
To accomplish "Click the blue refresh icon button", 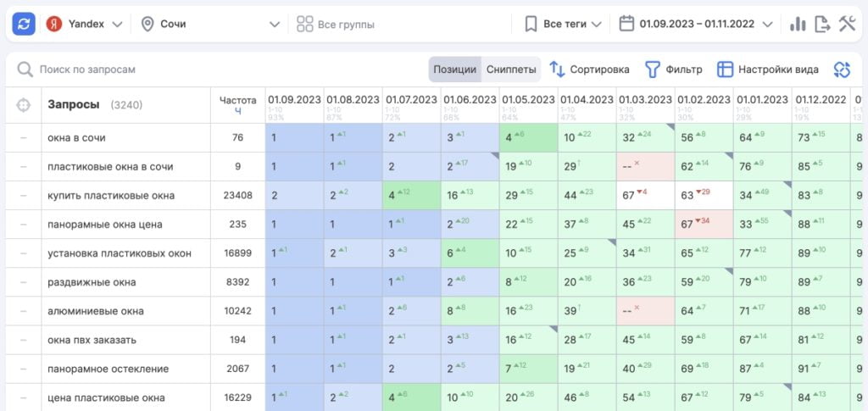I will (x=24, y=24).
